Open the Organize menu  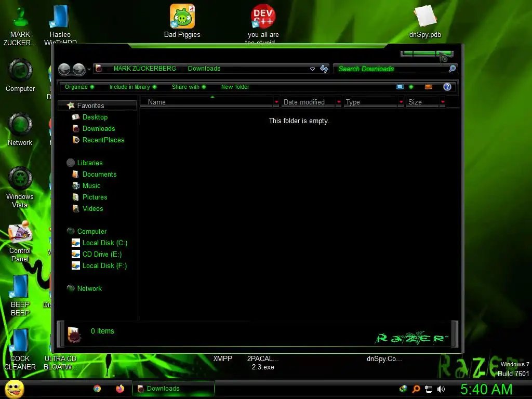pyautogui.click(x=79, y=87)
